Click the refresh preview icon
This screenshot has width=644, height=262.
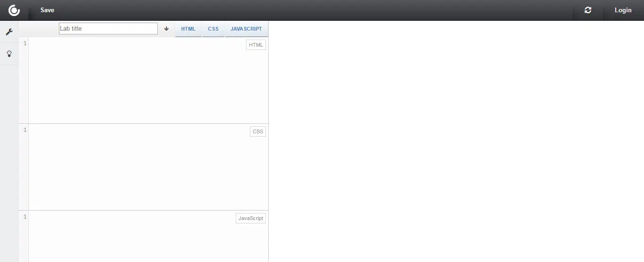[x=588, y=10]
